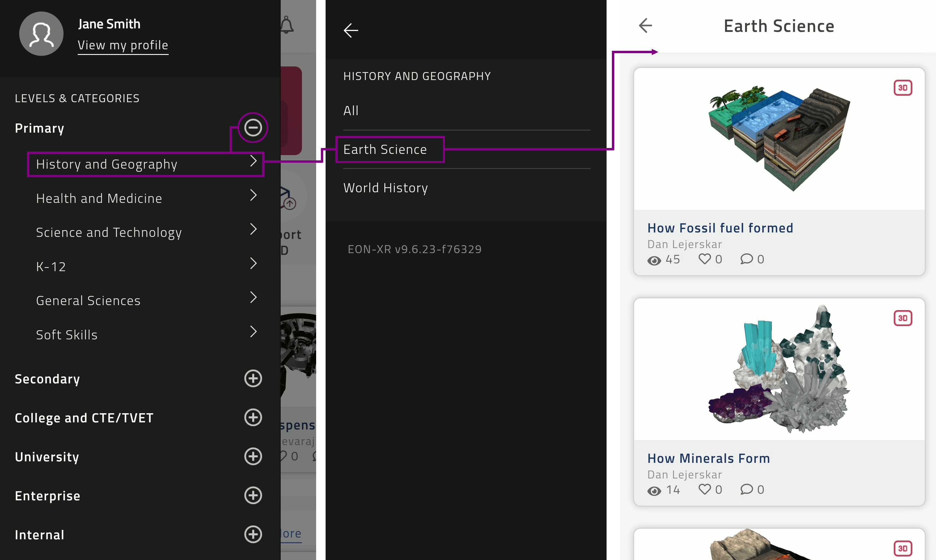Open Dan Lejerskar on Fossil fuel card

tap(685, 245)
